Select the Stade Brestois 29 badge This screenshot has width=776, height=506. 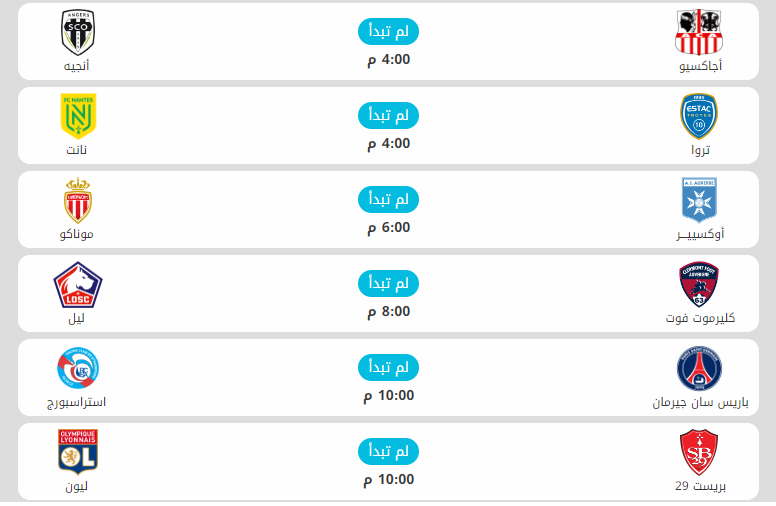pos(699,452)
